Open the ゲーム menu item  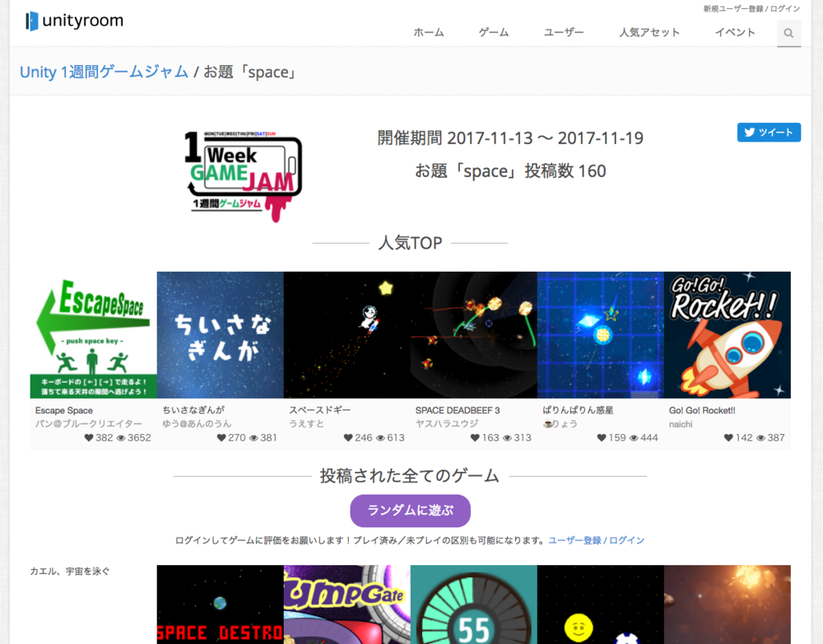pyautogui.click(x=493, y=32)
